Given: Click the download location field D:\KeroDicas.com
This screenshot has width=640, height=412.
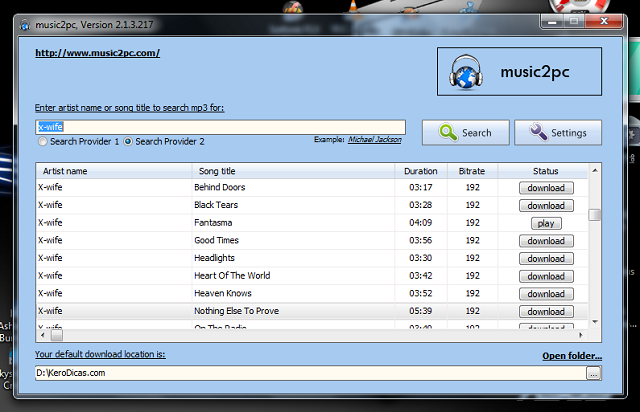Looking at the screenshot, I should coord(311,373).
